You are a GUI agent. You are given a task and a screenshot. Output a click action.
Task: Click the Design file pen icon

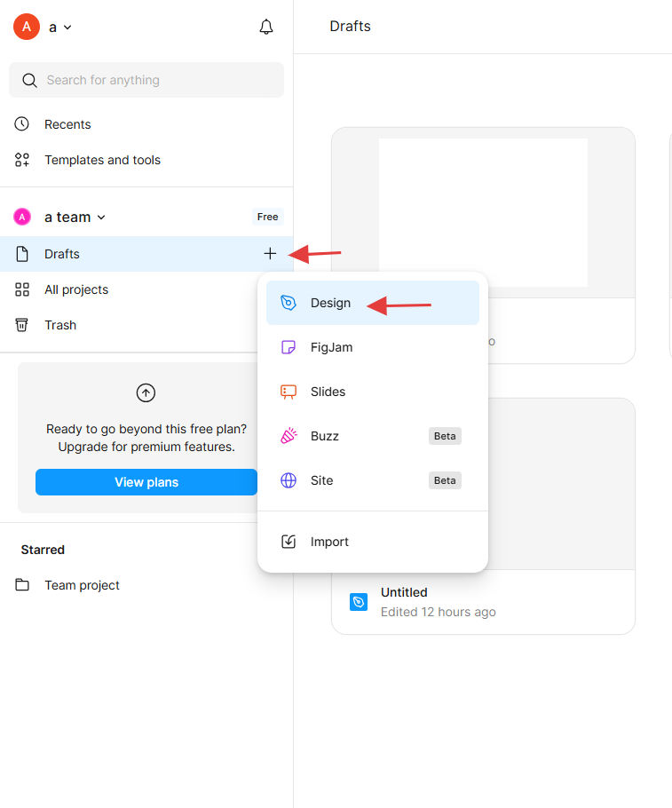click(289, 303)
